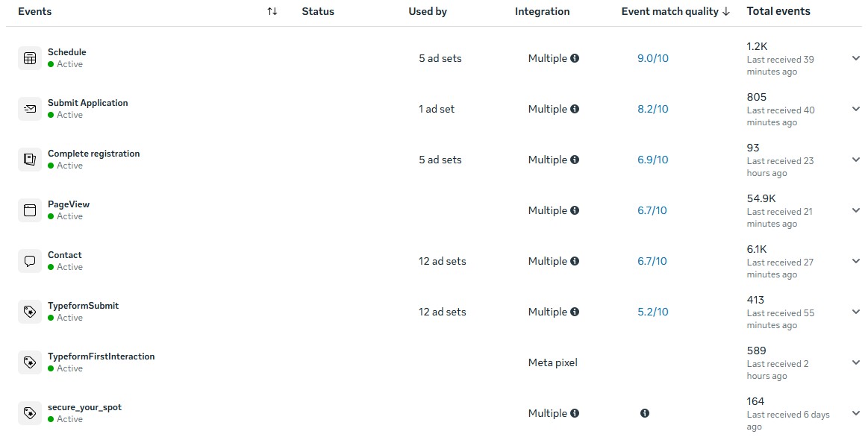Click info icon beside PageView's Multiple integration
The height and width of the screenshot is (440, 868).
(x=575, y=210)
